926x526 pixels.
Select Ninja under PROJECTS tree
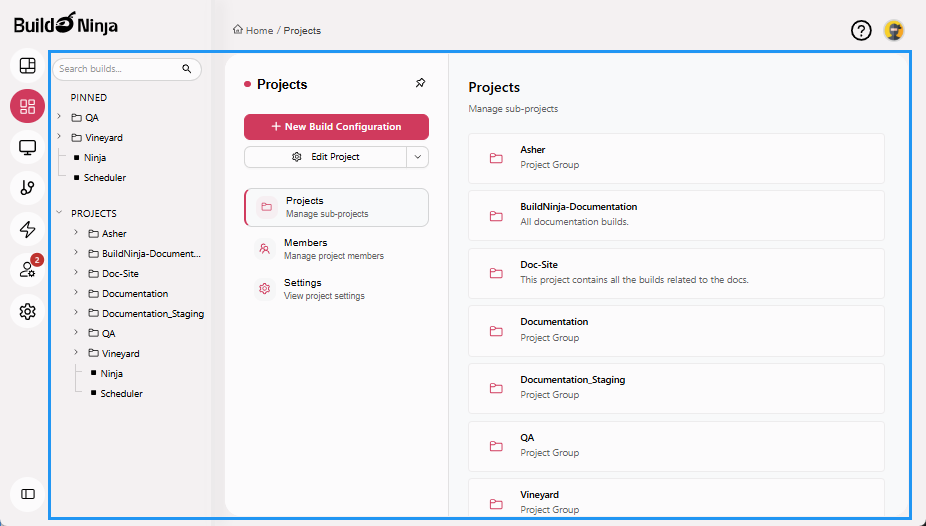(112, 374)
